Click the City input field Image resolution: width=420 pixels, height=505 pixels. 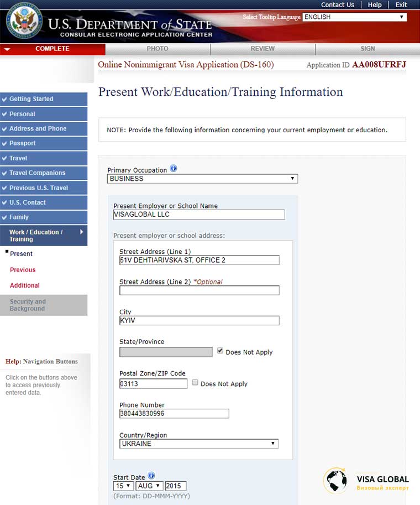pos(199,320)
